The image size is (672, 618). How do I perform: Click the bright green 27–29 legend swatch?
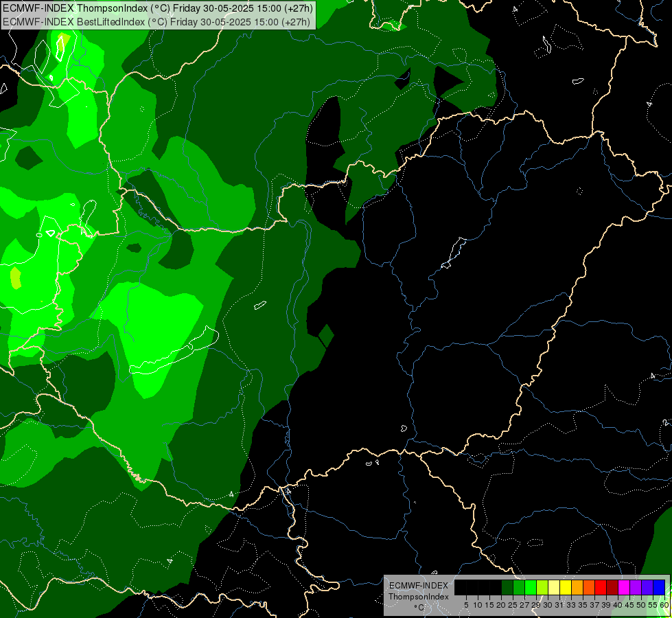pyautogui.click(x=531, y=587)
